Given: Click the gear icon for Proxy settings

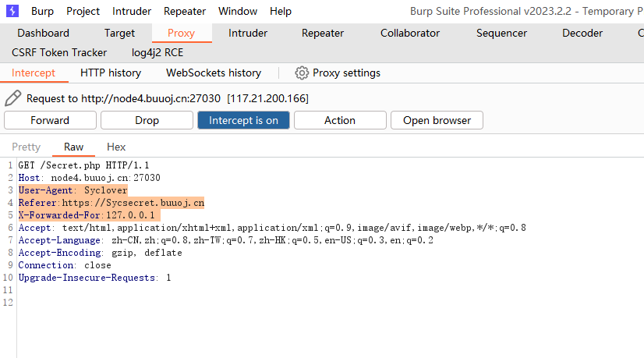Looking at the screenshot, I should pyautogui.click(x=302, y=73).
